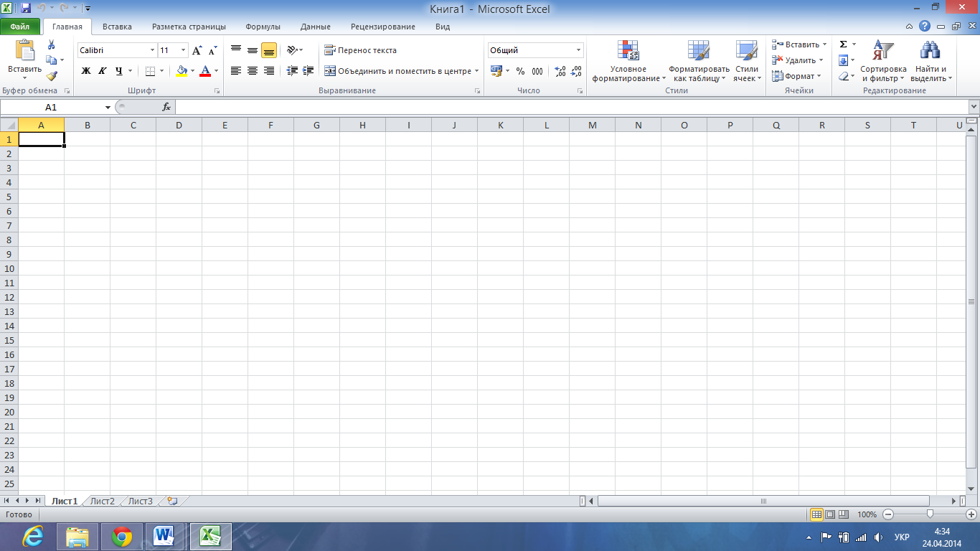980x551 pixels.
Task: Decrease font size with the small A icon
Action: 212,50
